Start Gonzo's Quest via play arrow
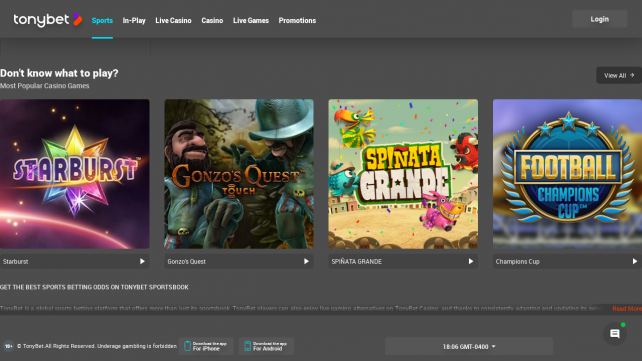This screenshot has width=642, height=361. [x=306, y=261]
